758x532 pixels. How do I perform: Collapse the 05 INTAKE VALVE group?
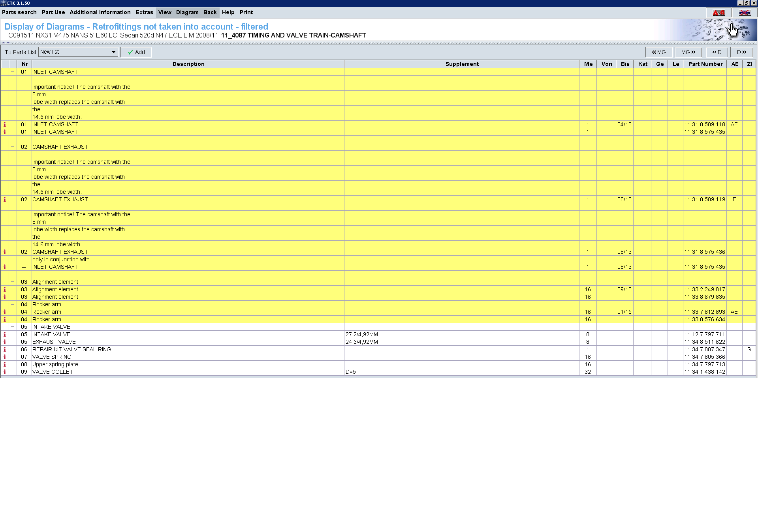(x=13, y=327)
